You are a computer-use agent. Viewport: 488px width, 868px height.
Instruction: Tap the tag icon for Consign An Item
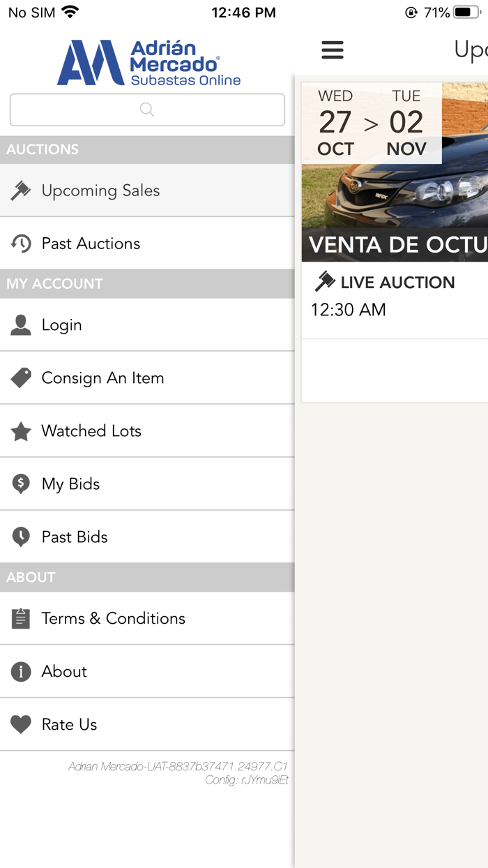21,378
